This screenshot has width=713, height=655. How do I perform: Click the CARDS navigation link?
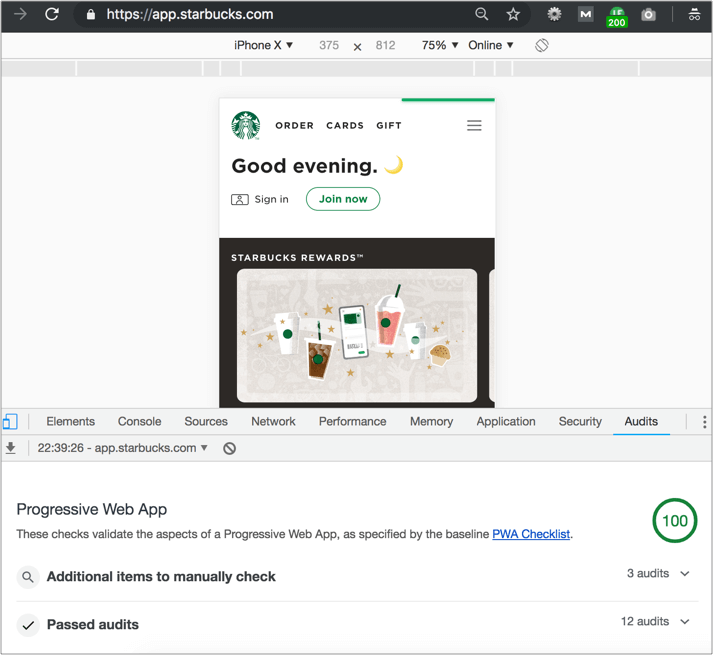[x=345, y=126]
